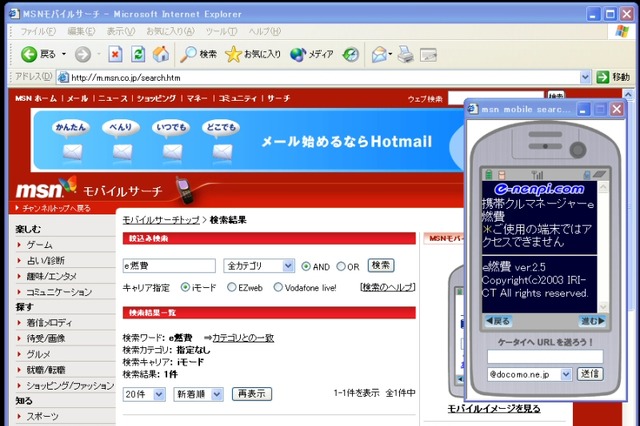Screen dimensions: 640x426
Task: Click the Print printer icon
Action: click(406, 54)
